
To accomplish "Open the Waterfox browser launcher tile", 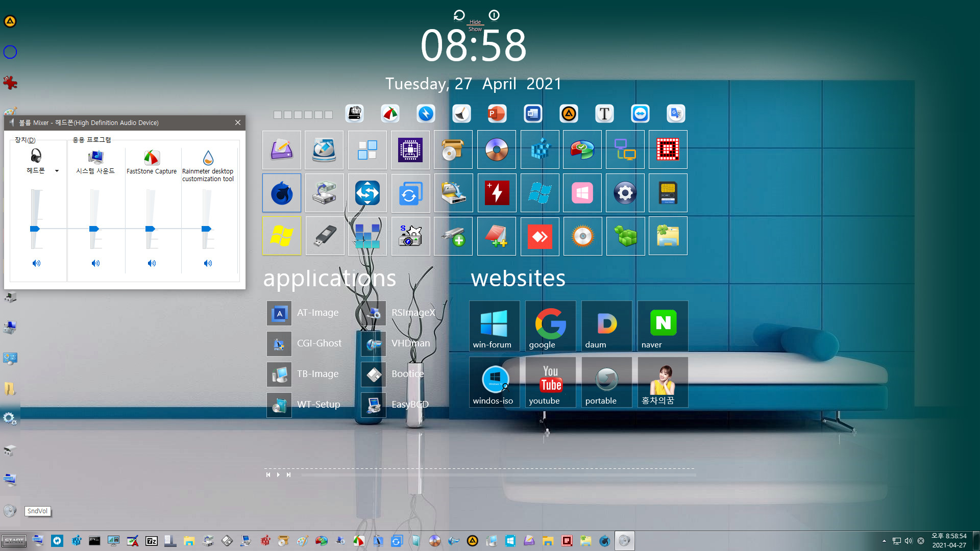I will [282, 193].
